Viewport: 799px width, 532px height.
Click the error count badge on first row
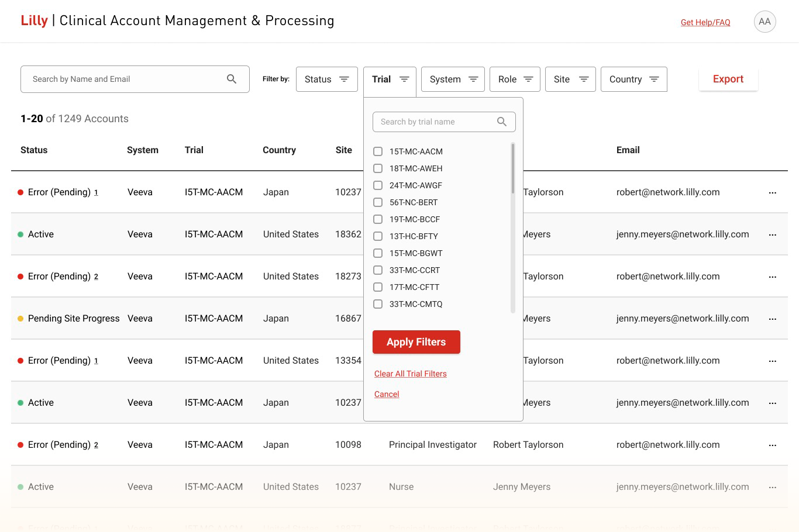[96, 192]
